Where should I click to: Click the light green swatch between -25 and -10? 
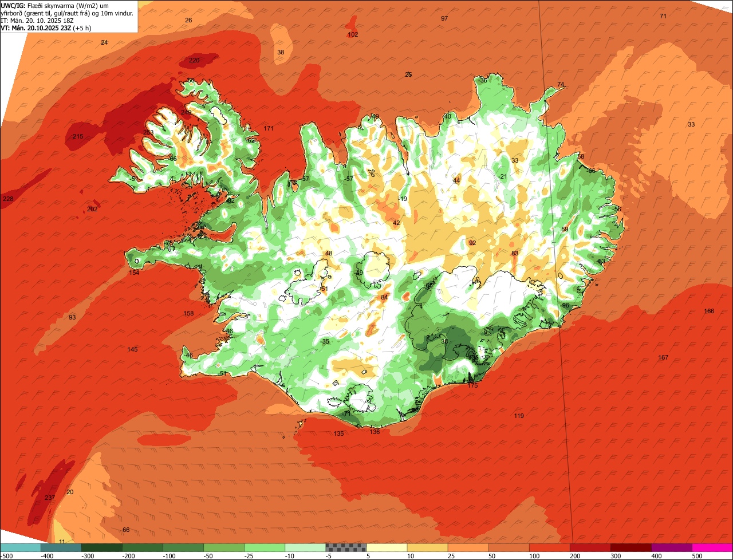(265, 547)
